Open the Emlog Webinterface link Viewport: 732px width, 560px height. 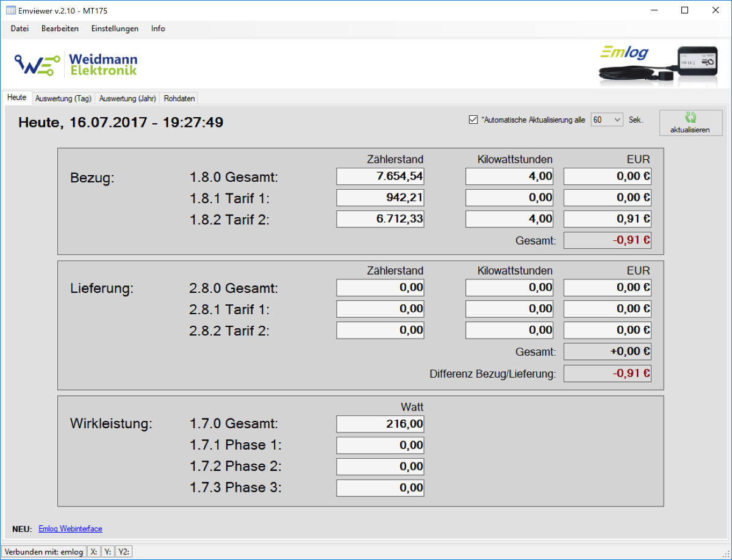click(70, 529)
